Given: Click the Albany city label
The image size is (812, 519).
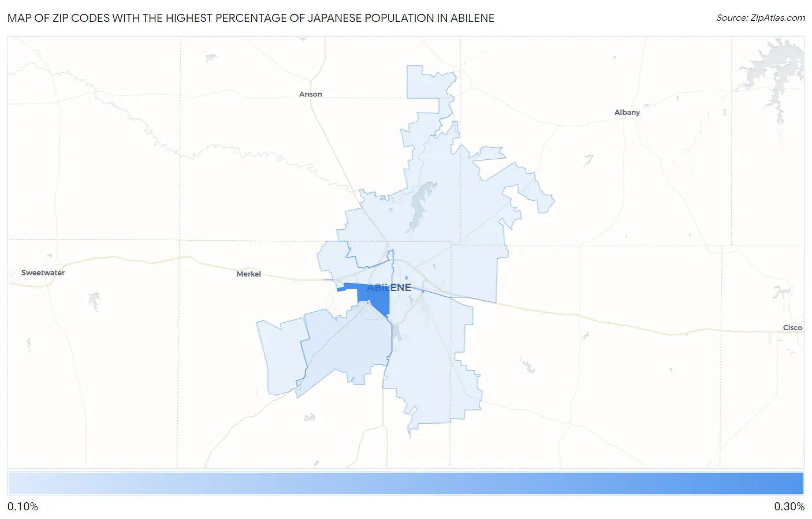Looking at the screenshot, I should click(627, 112).
